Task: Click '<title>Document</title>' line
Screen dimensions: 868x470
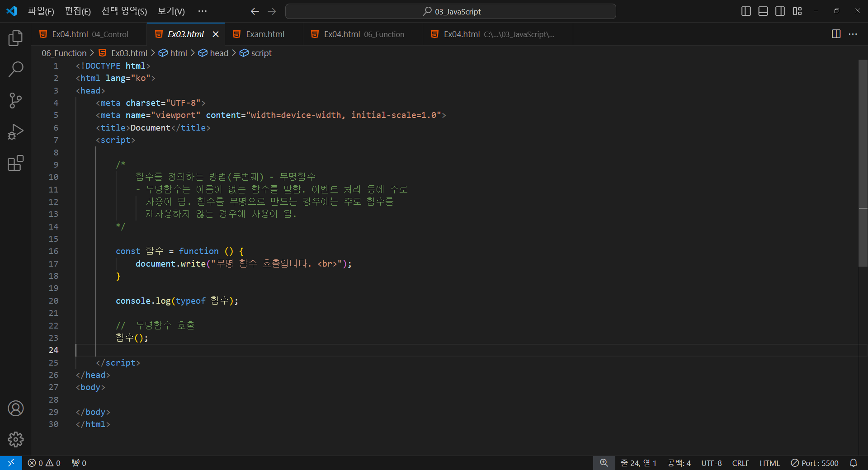Action: [153, 128]
